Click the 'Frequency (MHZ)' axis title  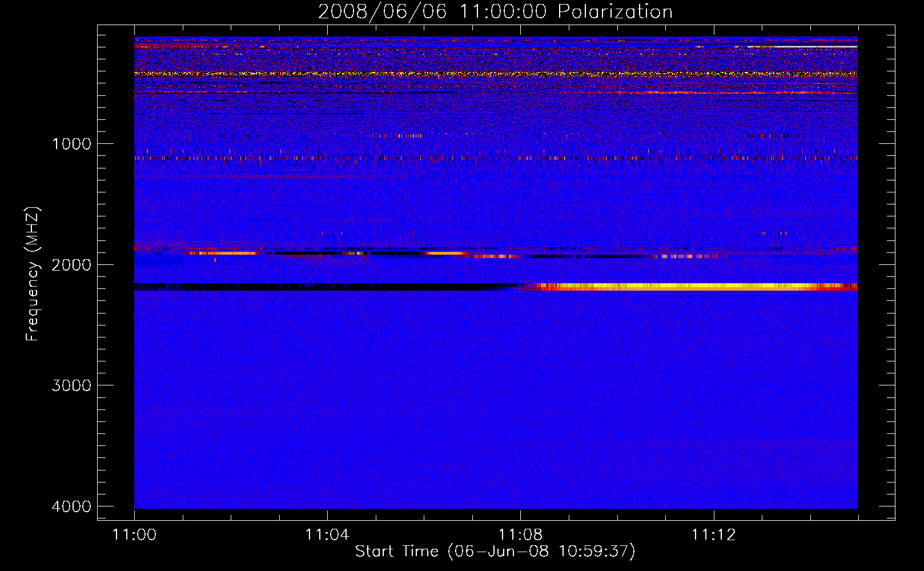click(x=33, y=274)
